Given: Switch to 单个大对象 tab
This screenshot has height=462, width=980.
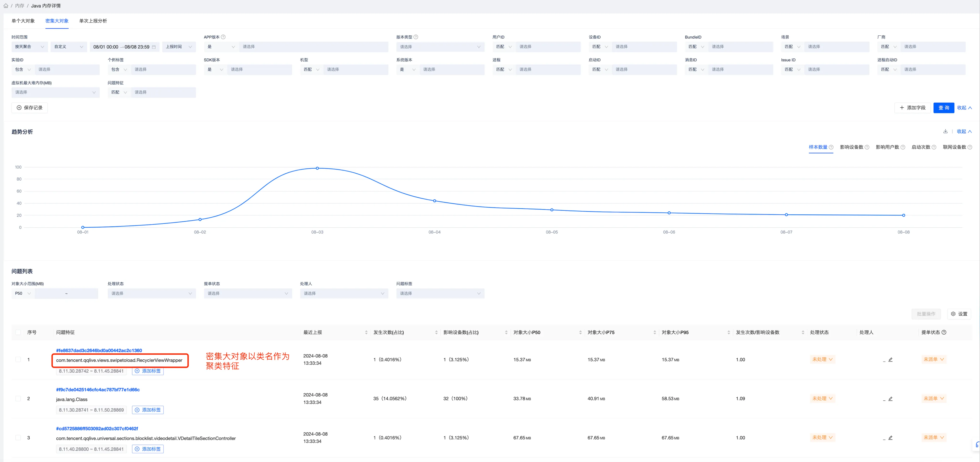Looking at the screenshot, I should [x=23, y=21].
